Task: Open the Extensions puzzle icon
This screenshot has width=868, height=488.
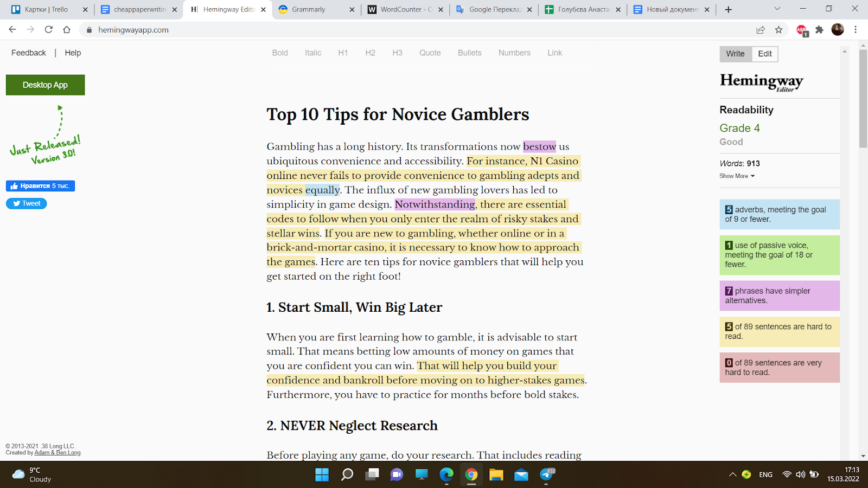Action: pyautogui.click(x=820, y=30)
